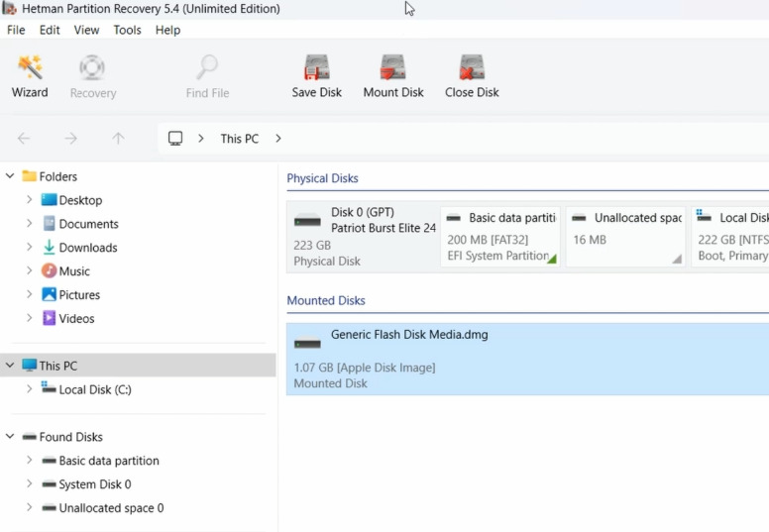Select the Music folder icon
Image resolution: width=769 pixels, height=532 pixels.
(x=49, y=270)
